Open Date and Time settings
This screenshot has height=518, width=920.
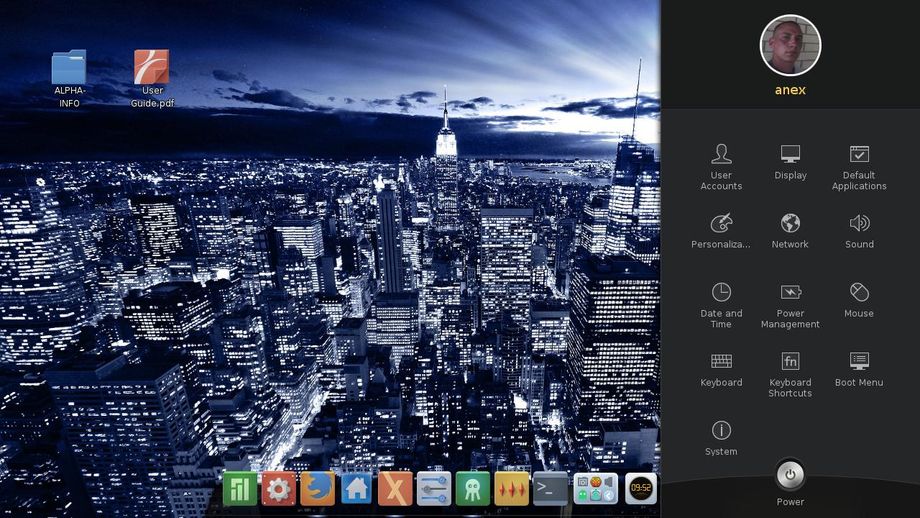tap(721, 304)
